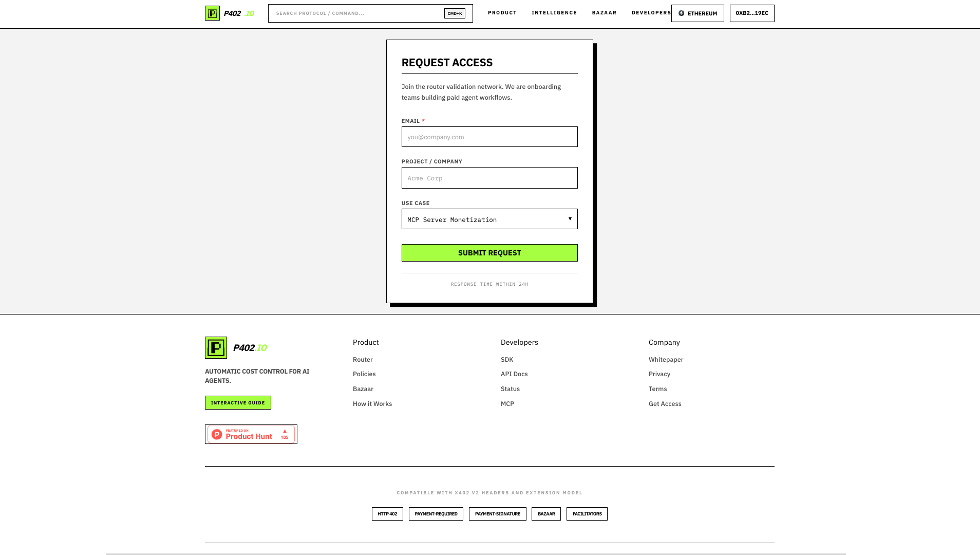
Task: Focus the Project / Company field
Action: 489,178
